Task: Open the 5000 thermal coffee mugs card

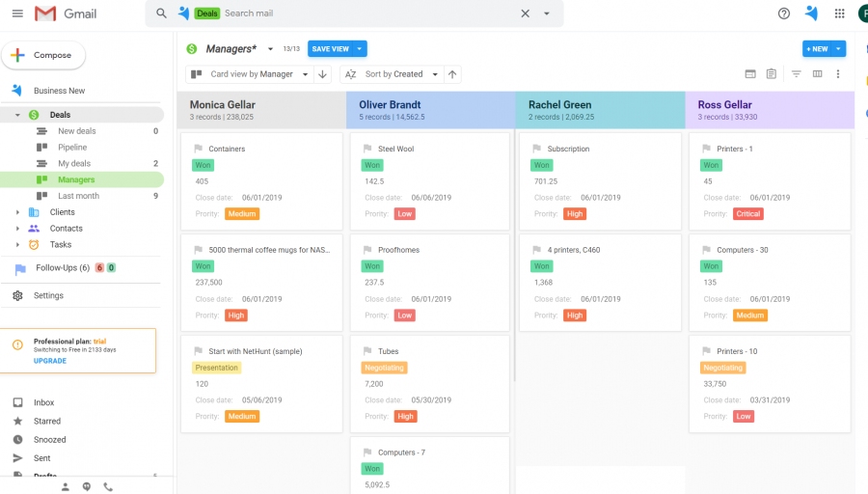Action: (261, 283)
